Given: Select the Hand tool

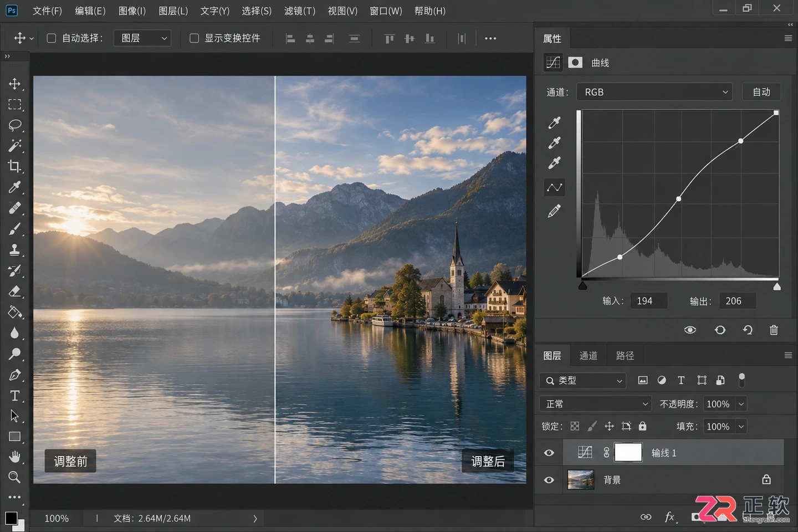Looking at the screenshot, I should pyautogui.click(x=15, y=457).
